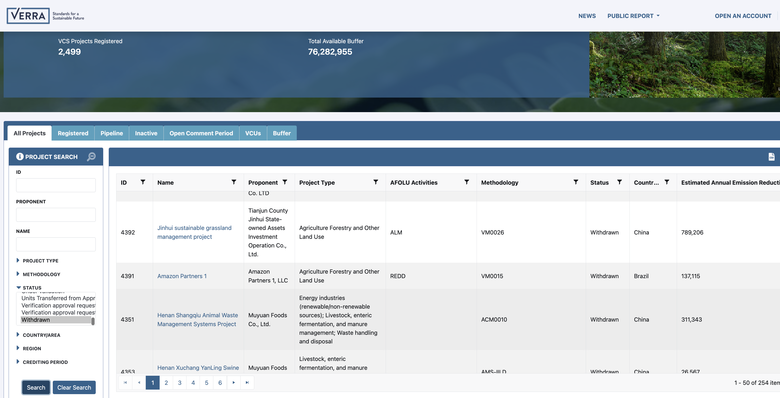780x398 pixels.
Task: Switch to the Registered tab
Action: tap(73, 133)
